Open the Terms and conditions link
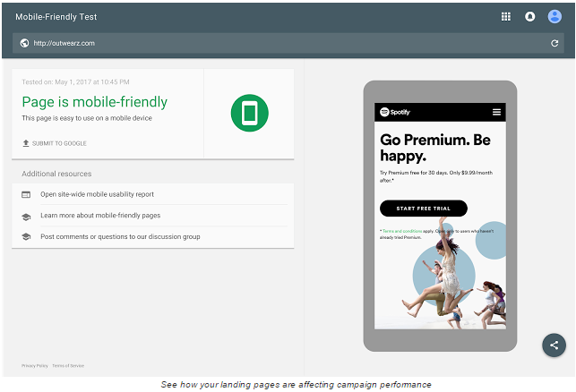Image resolution: width=576 pixels, height=392 pixels. point(401,231)
